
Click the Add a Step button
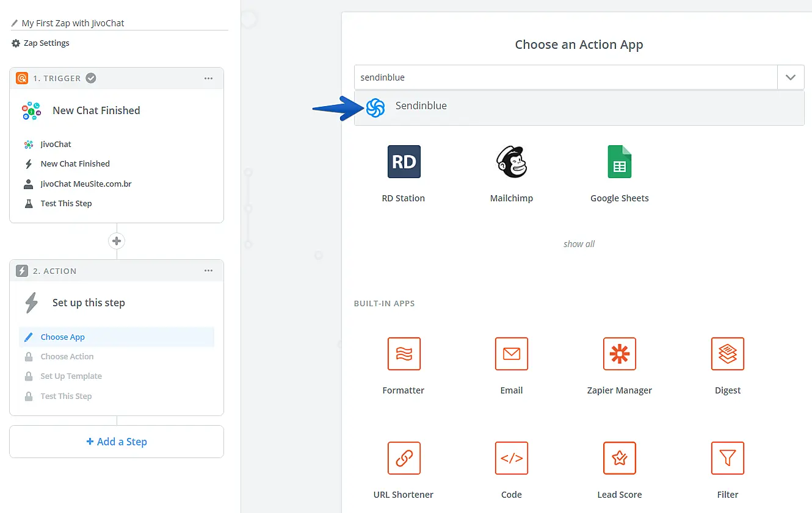(x=117, y=442)
